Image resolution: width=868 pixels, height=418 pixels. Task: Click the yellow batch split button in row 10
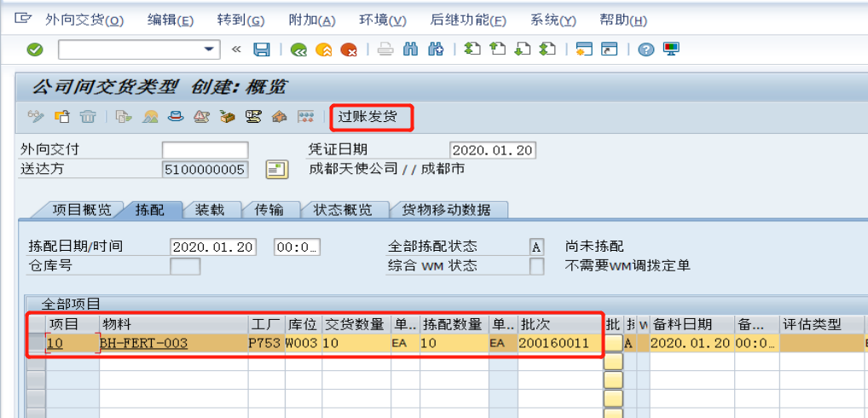(x=613, y=343)
